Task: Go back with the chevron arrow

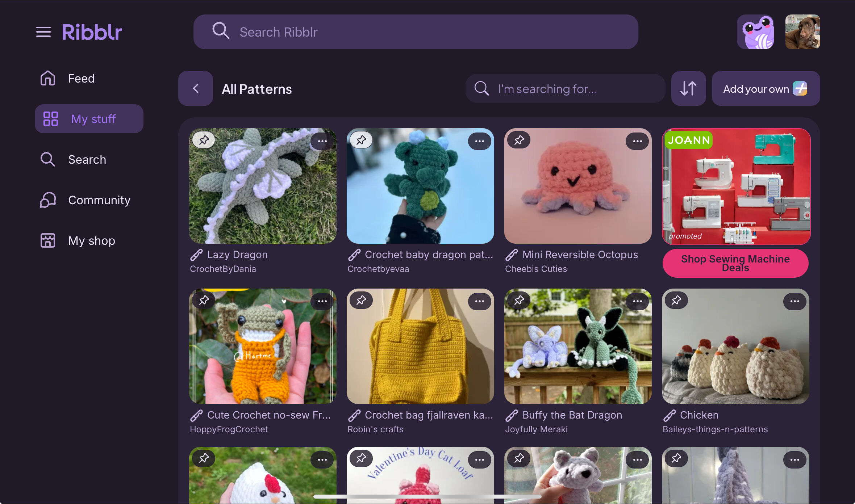Action: pyautogui.click(x=196, y=88)
